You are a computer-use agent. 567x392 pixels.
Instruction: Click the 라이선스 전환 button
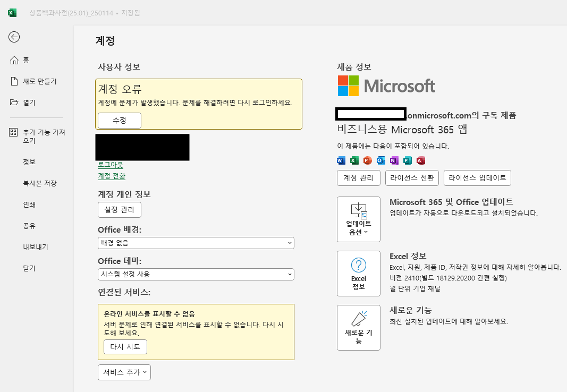[412, 178]
